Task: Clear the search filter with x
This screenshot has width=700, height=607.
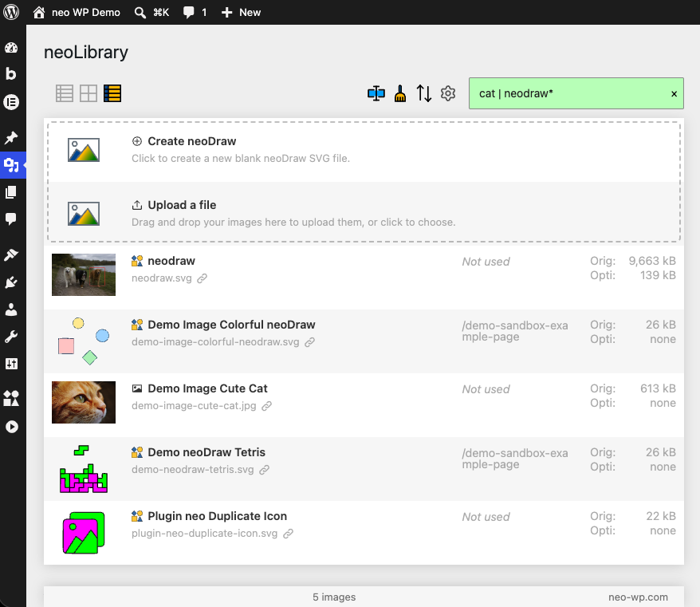Action: click(x=674, y=94)
